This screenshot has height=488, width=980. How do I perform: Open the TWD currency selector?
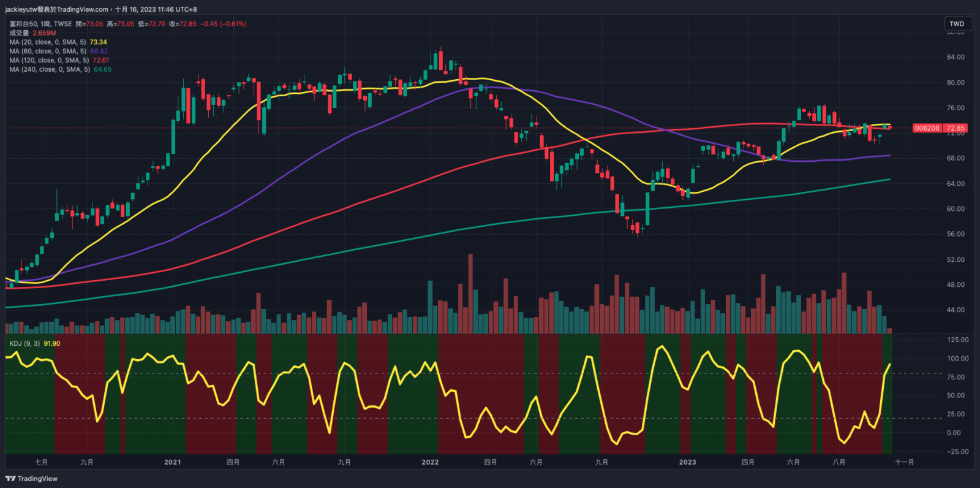pyautogui.click(x=957, y=24)
